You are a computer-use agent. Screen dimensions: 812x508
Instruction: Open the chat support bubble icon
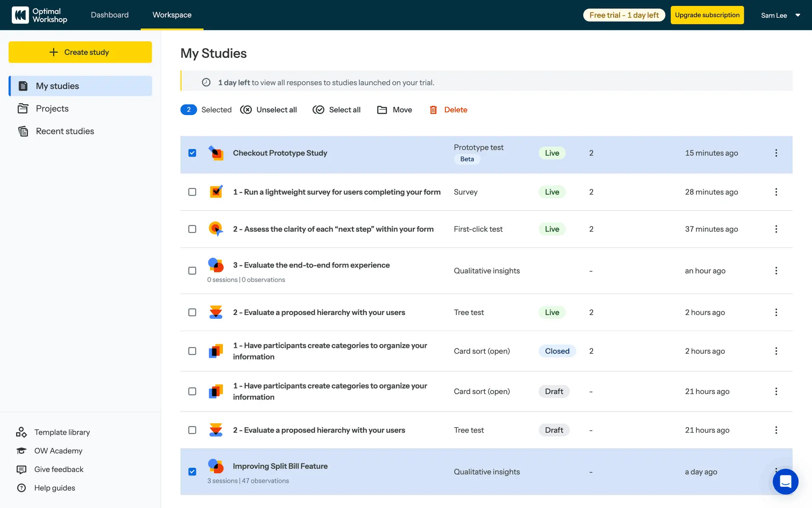(x=785, y=481)
